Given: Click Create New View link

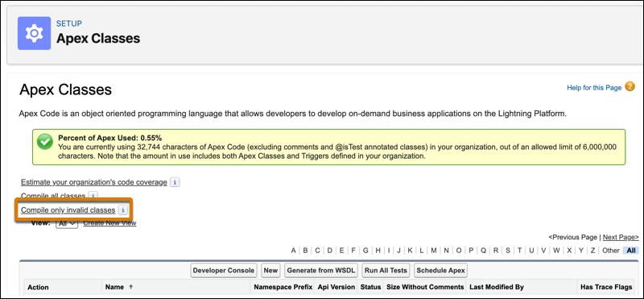Looking at the screenshot, I should pyautogui.click(x=109, y=223).
